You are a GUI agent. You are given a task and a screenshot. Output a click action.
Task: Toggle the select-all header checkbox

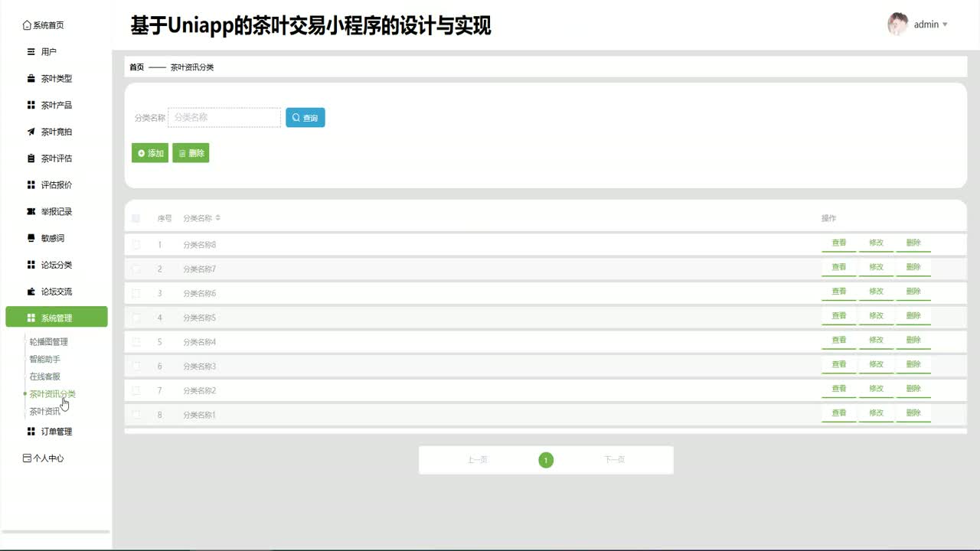point(136,218)
